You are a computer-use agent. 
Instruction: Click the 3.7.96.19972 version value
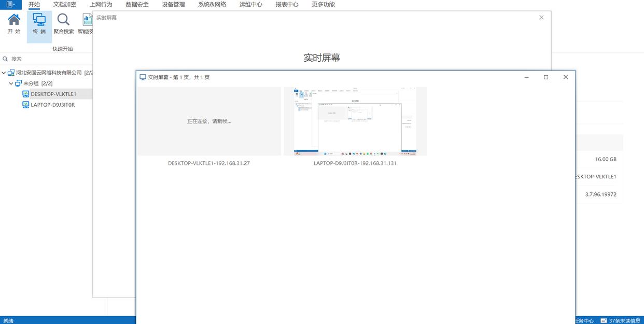click(601, 194)
